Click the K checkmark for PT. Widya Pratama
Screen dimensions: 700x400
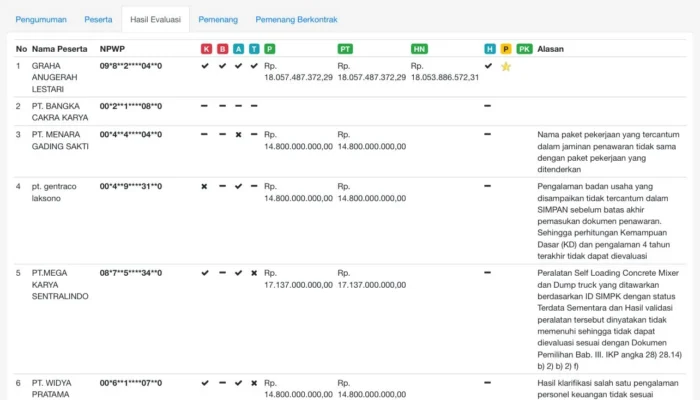click(205, 383)
